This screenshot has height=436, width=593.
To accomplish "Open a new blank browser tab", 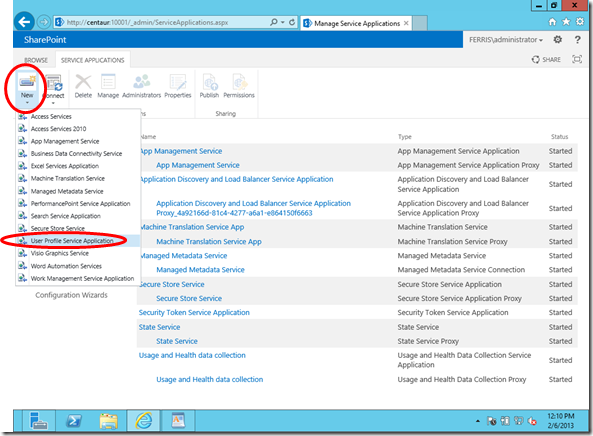I will coord(419,23).
